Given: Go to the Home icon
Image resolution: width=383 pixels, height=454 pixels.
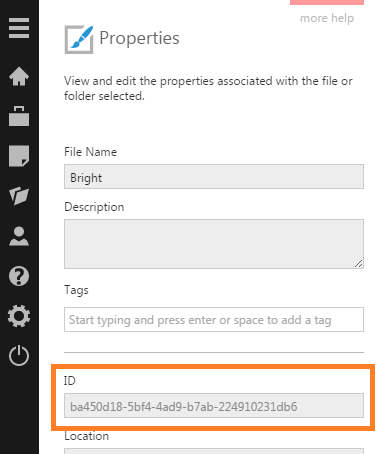Looking at the screenshot, I should pos(19,77).
